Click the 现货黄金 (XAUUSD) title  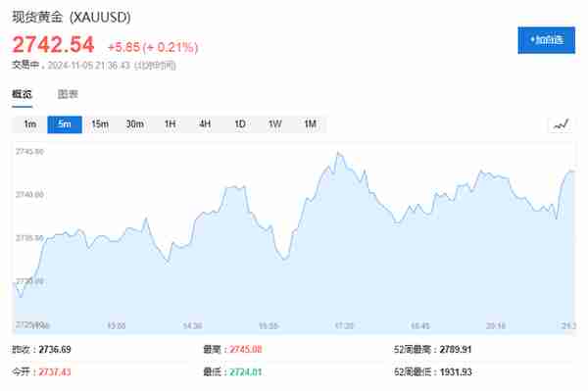[x=72, y=17]
